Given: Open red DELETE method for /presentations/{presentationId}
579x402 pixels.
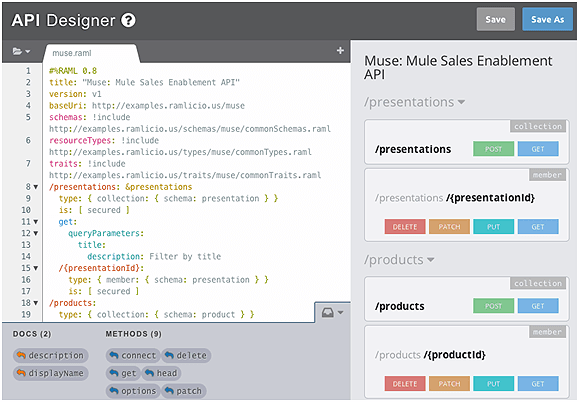Looking at the screenshot, I should pos(405,227).
